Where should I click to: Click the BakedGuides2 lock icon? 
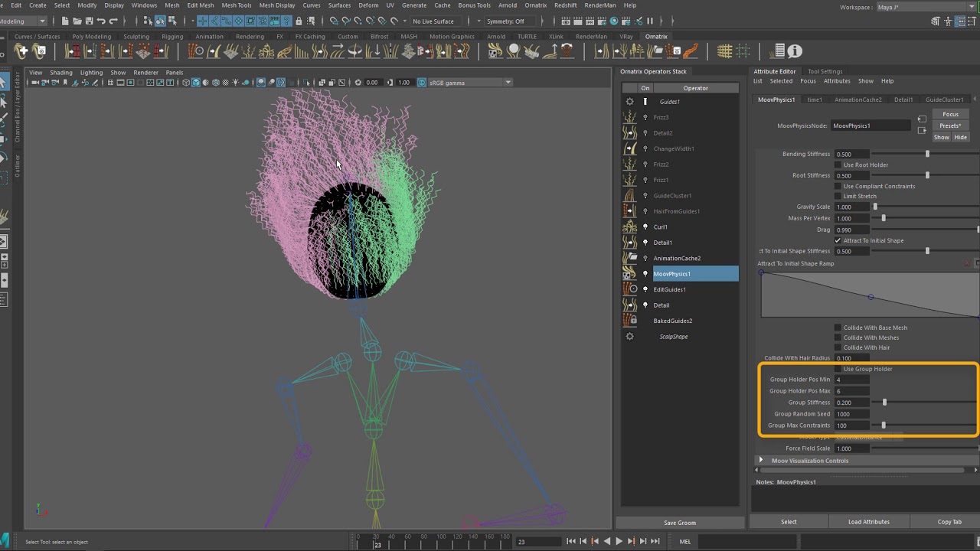(x=630, y=321)
